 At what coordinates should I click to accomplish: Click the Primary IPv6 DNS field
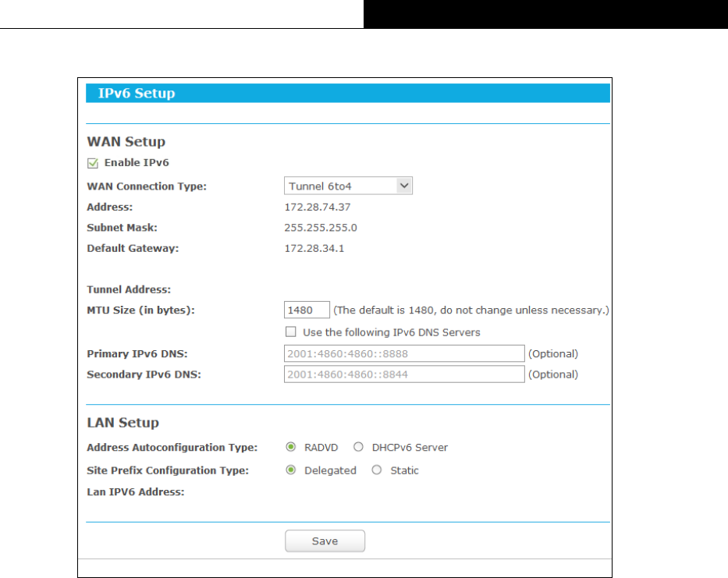click(404, 353)
